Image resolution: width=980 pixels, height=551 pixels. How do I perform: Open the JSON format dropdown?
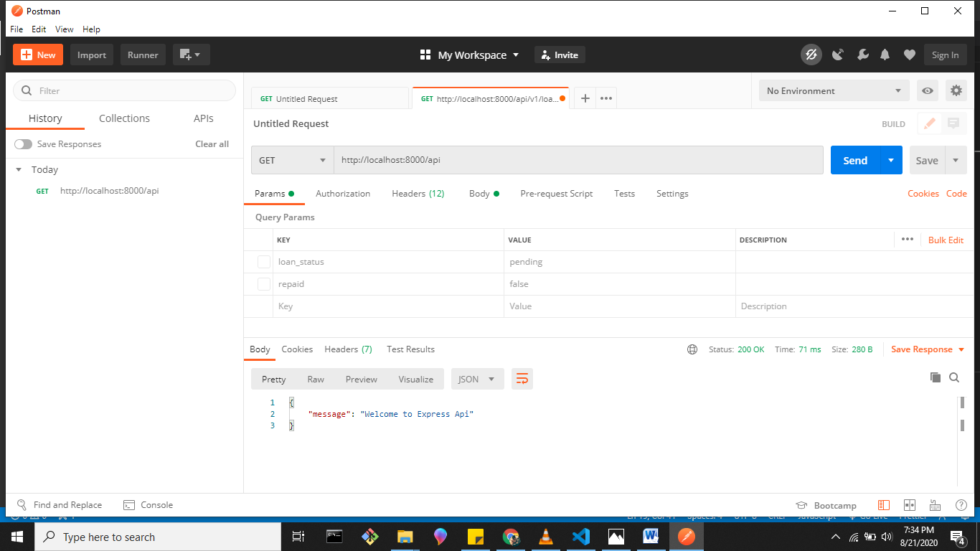[477, 379]
